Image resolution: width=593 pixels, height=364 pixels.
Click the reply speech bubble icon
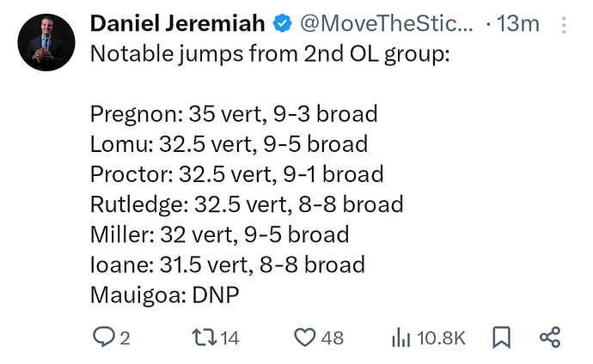tap(103, 337)
